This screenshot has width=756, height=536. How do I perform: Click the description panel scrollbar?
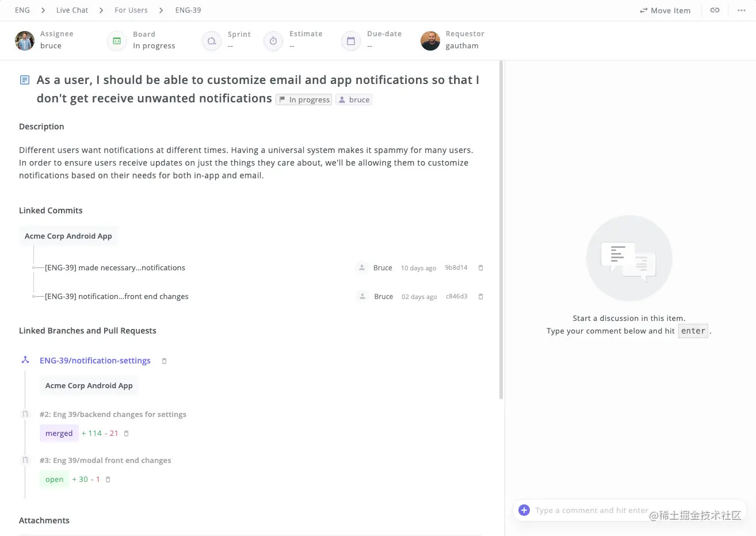point(501,230)
